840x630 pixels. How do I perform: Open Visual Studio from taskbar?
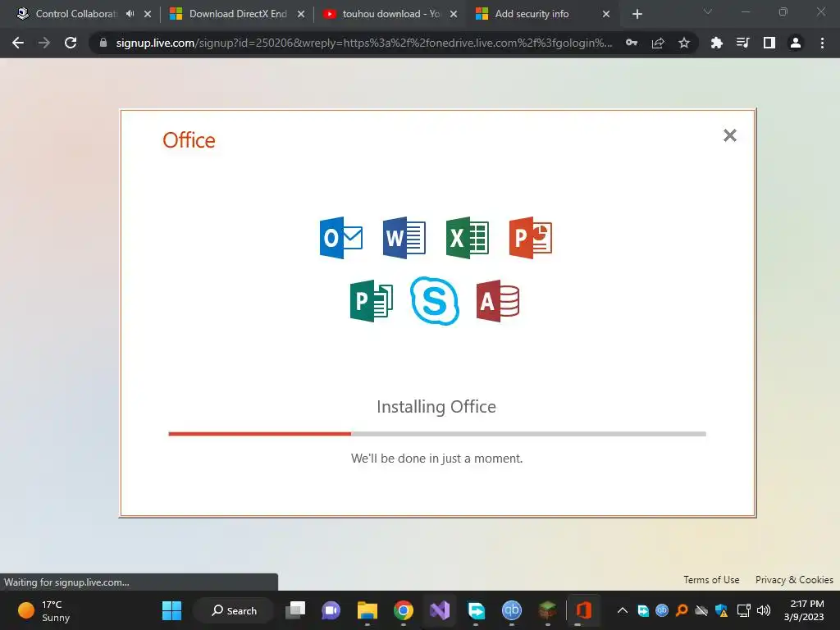click(440, 610)
